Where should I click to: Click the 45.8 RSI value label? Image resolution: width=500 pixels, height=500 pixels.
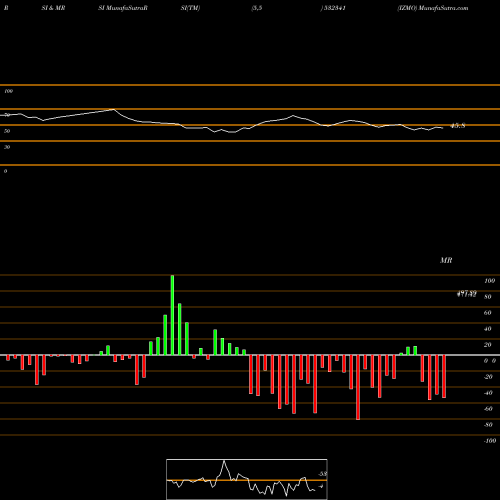click(x=458, y=126)
